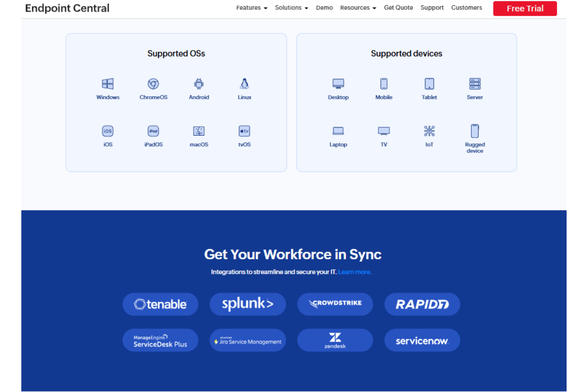Click the Windows OS icon

pos(108,84)
